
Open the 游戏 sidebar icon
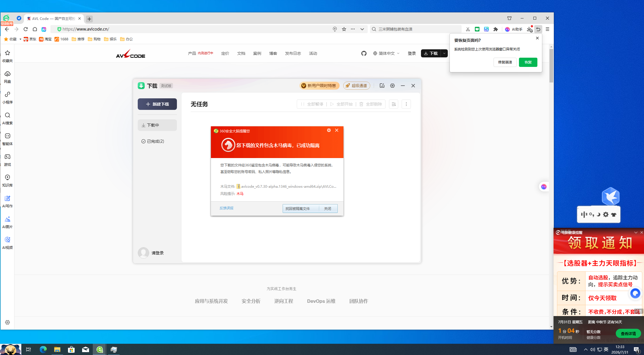click(x=7, y=160)
